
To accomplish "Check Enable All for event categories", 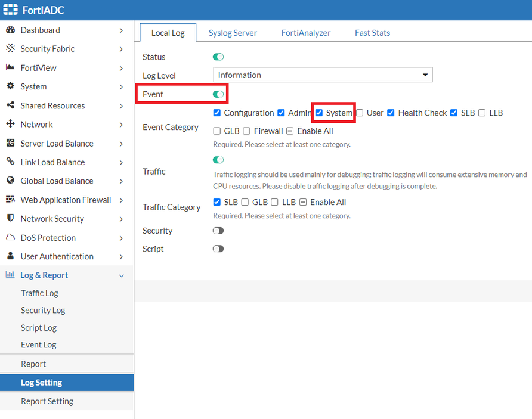I will 290,131.
